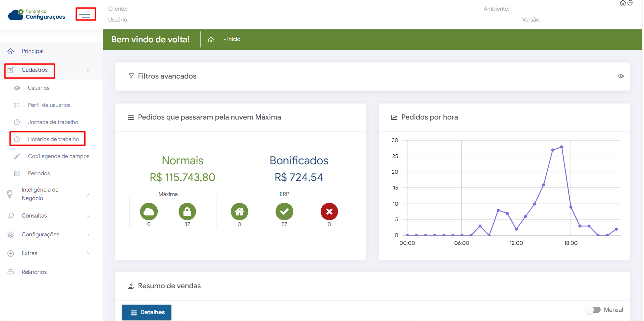
Task: Click the green checkmark icon showing 57
Action: pos(284,212)
